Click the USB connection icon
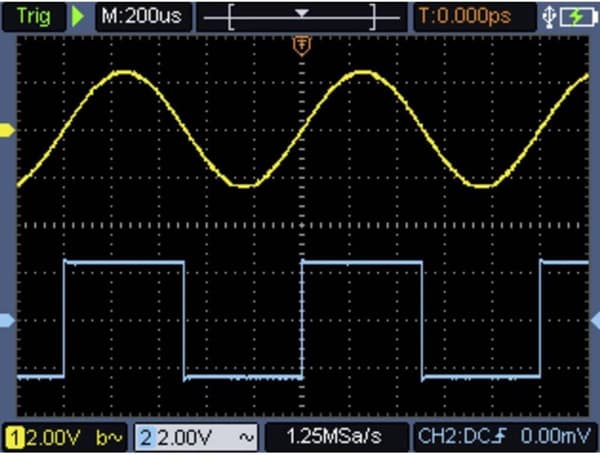The image size is (600, 455). click(549, 17)
